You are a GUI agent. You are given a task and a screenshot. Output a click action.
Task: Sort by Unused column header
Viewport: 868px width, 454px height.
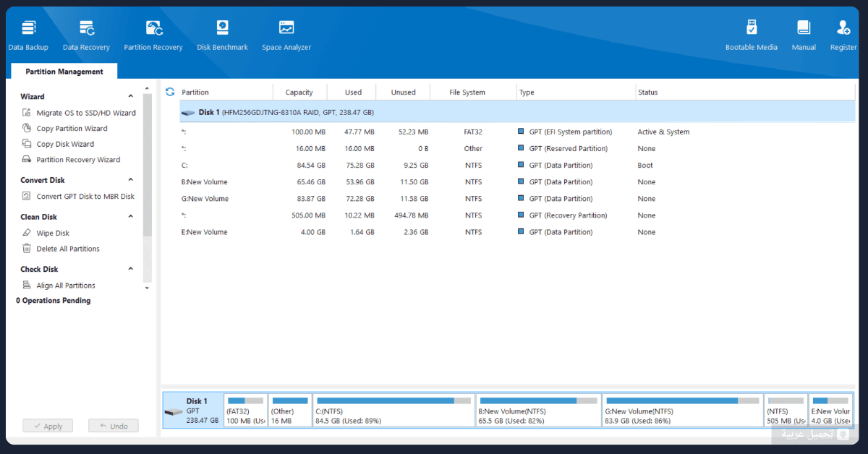[x=404, y=93]
